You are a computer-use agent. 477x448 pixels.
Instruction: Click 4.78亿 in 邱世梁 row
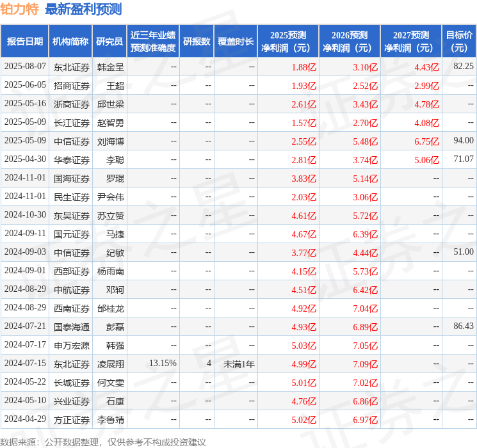pos(426,104)
